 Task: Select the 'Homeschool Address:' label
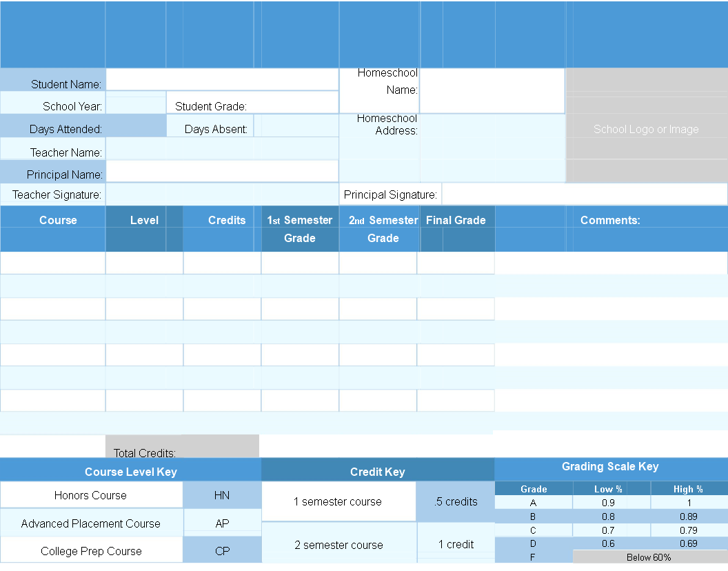(x=387, y=125)
